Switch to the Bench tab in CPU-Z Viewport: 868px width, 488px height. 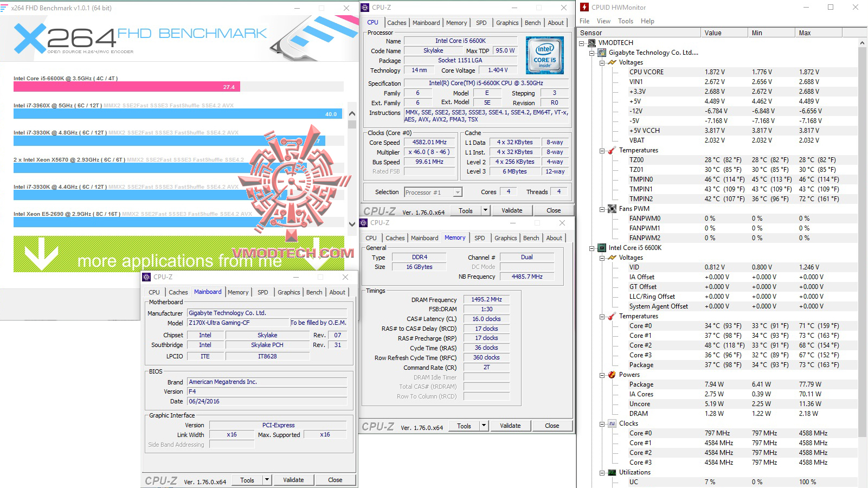point(532,22)
